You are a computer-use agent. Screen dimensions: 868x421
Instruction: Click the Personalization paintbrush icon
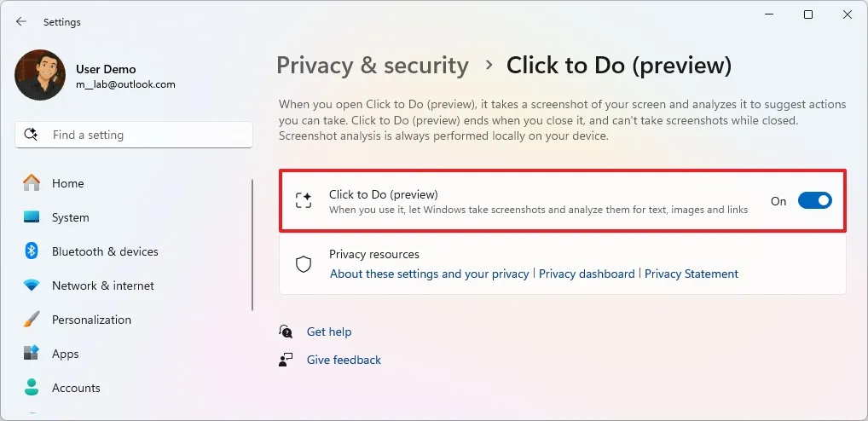[x=32, y=320]
